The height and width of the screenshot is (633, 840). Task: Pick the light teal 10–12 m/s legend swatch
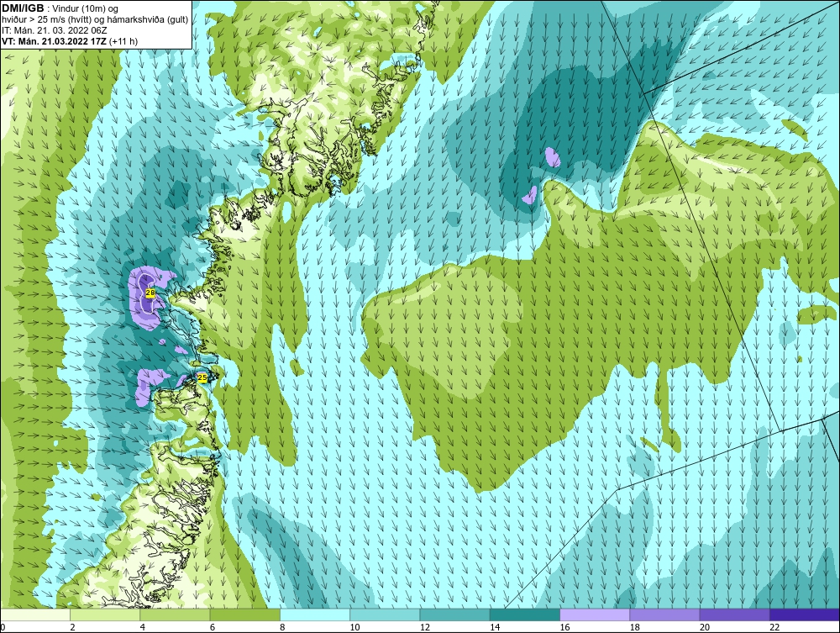[x=385, y=615]
